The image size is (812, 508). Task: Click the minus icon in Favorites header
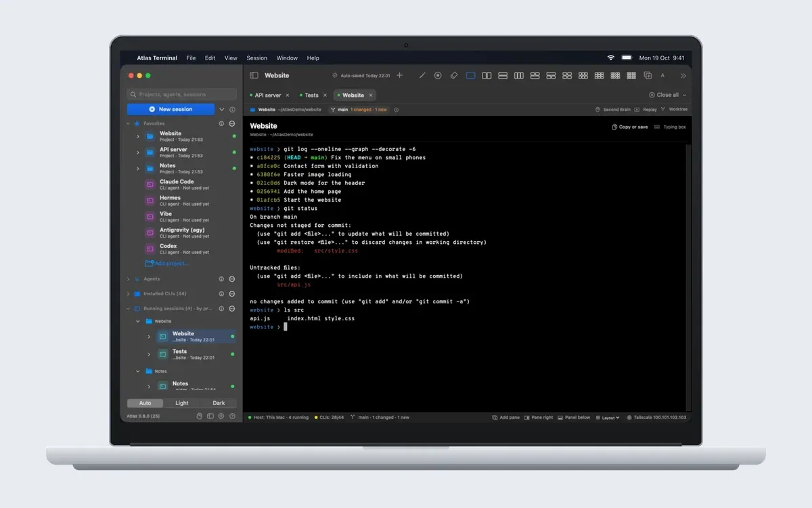click(232, 124)
